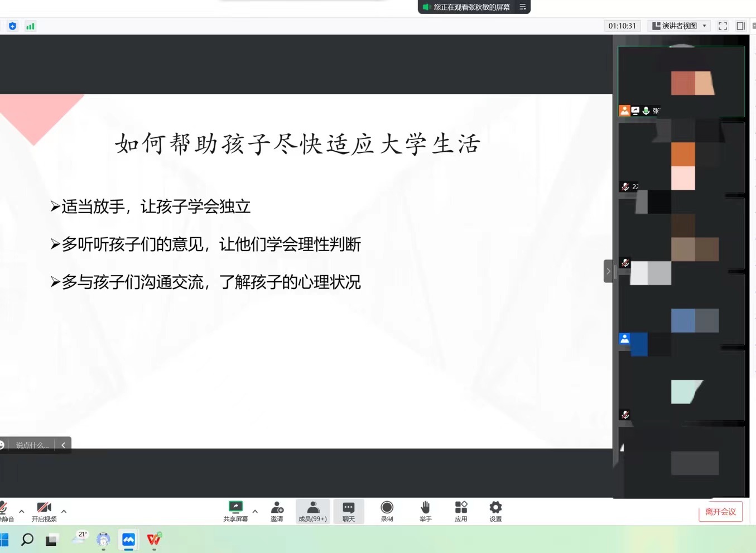This screenshot has height=553, width=756.
Task: Click 离开会议 to leave meeting
Action: point(720,511)
